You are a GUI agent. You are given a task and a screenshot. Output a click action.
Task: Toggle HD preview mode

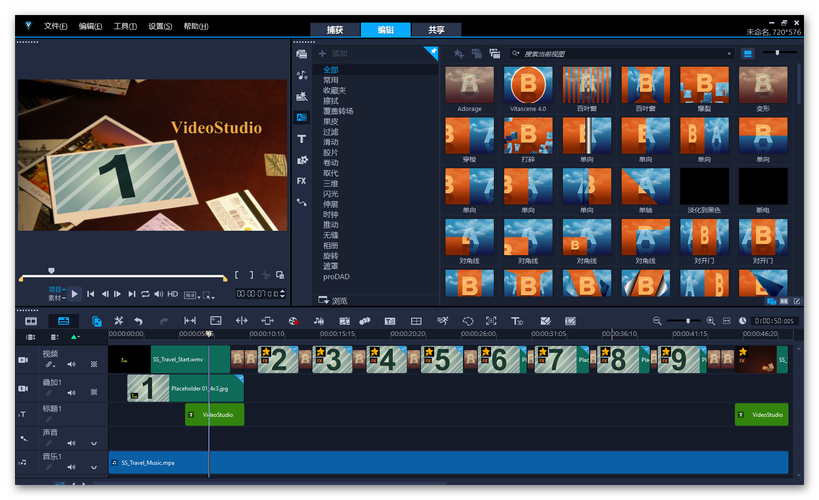point(173,294)
